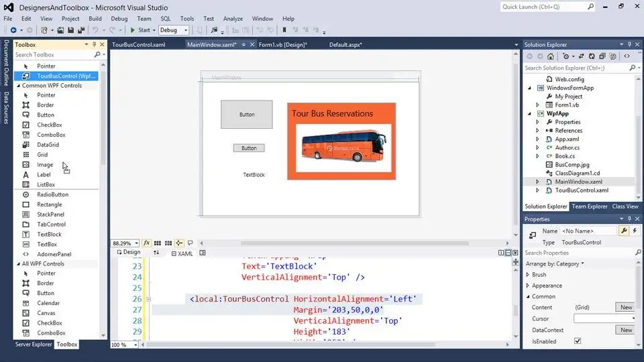Expand the Appearance property category
Viewport: 644px width, 362px height.
[x=528, y=286]
